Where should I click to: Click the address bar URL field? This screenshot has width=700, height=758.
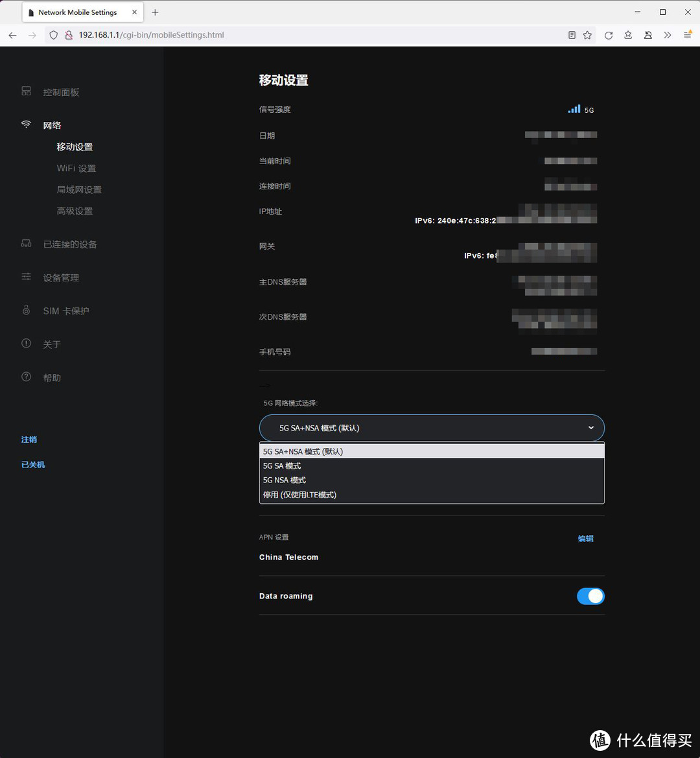coord(319,35)
